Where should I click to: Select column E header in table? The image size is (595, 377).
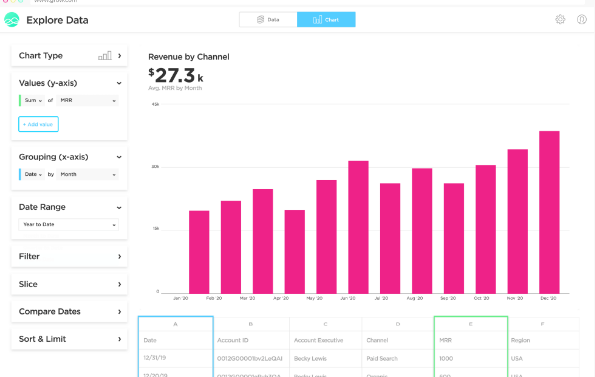(471, 324)
